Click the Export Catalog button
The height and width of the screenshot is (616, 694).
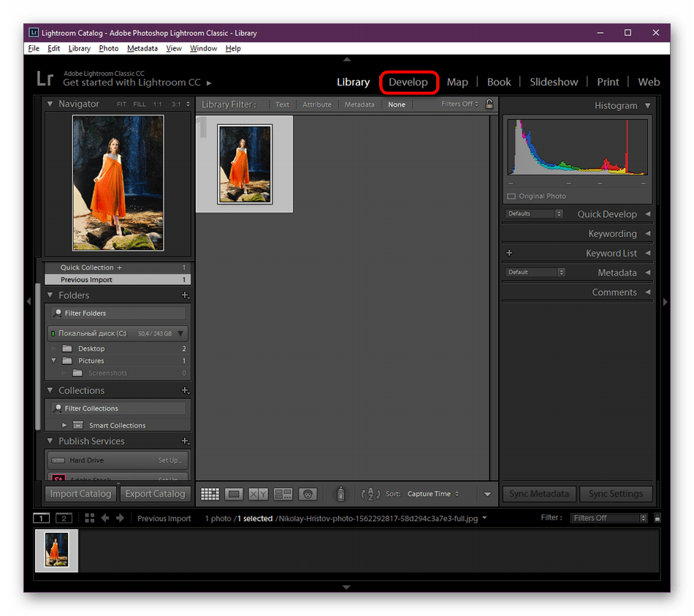(x=155, y=493)
